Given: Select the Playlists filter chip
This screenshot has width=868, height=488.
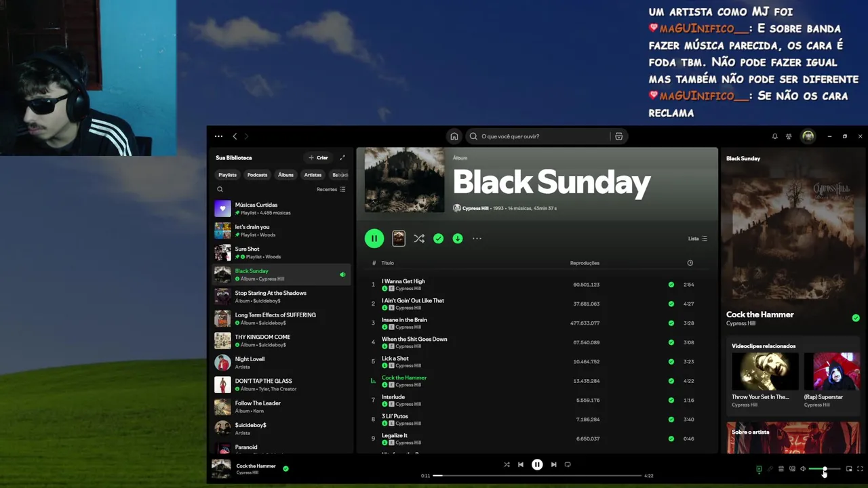Looking at the screenshot, I should pyautogui.click(x=227, y=175).
